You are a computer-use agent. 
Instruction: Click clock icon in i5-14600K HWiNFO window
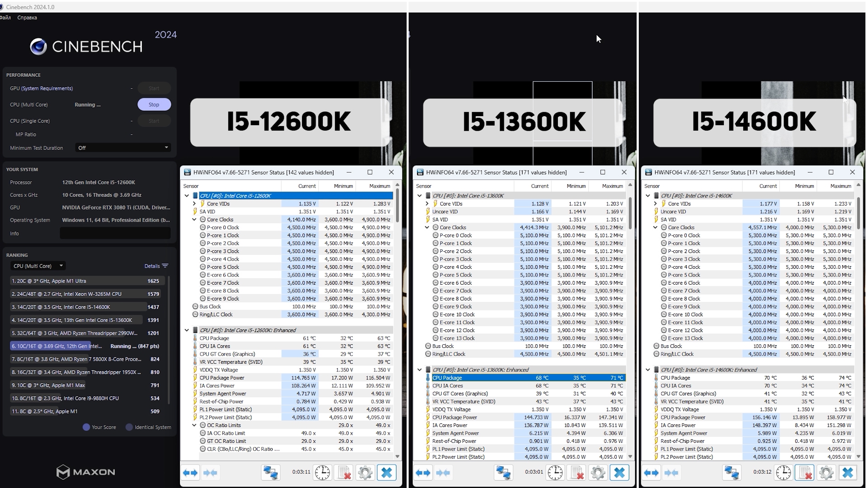click(783, 473)
